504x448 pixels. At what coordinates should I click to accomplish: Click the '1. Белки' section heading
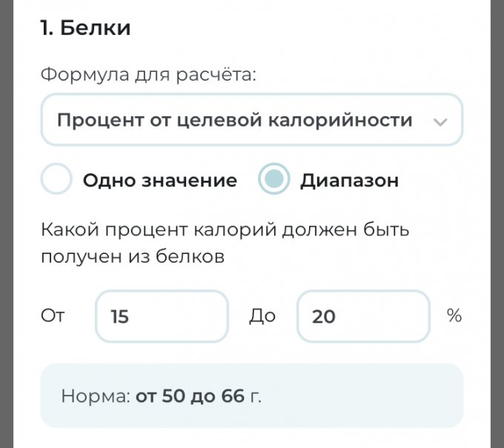85,28
